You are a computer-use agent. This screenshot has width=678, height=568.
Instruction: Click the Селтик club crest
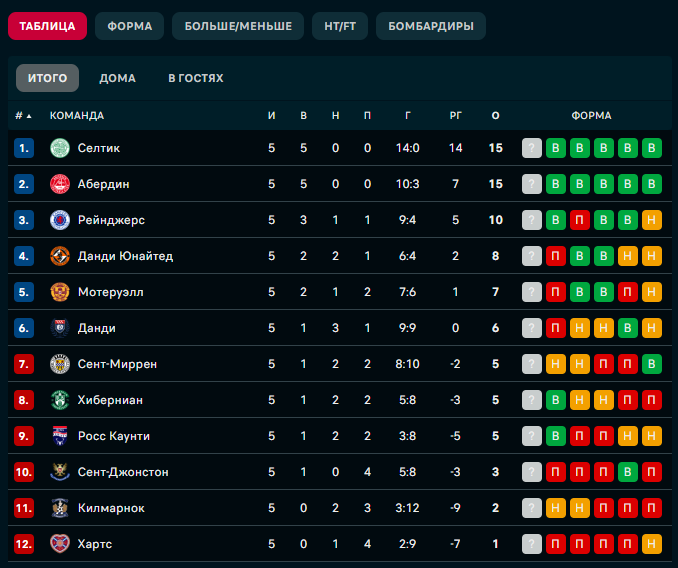[60, 148]
